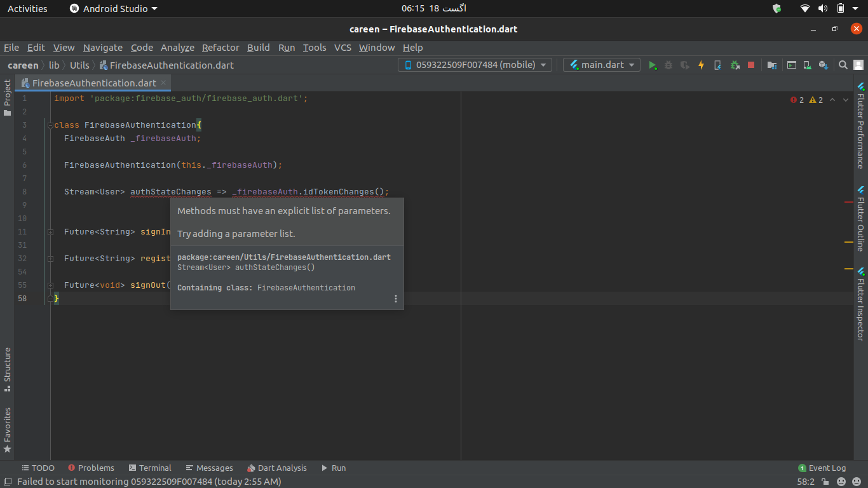Viewport: 868px width, 488px height.
Task: Trigger a Flutter hot reload
Action: (701, 65)
